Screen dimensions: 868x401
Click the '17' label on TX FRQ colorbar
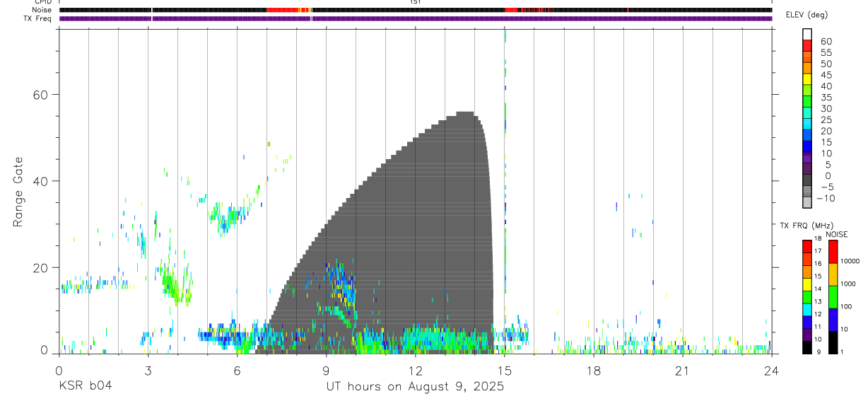(x=818, y=251)
